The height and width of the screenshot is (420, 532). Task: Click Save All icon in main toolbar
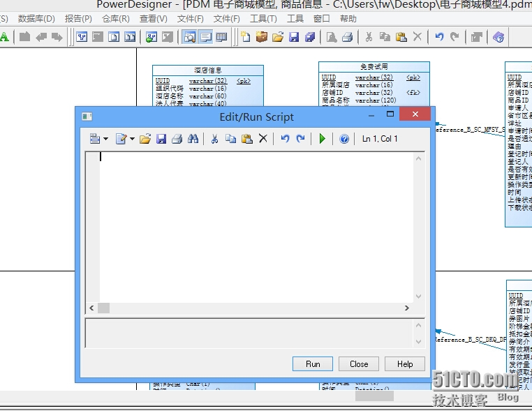310,36
